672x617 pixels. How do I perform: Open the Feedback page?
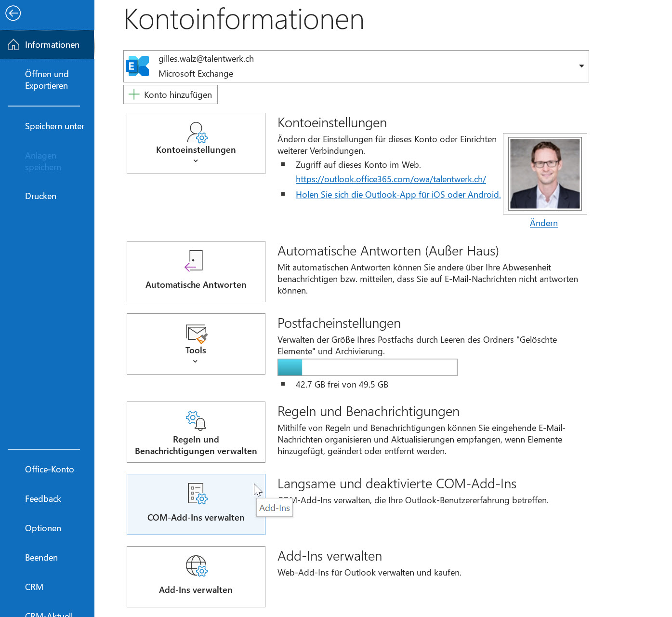click(x=43, y=499)
